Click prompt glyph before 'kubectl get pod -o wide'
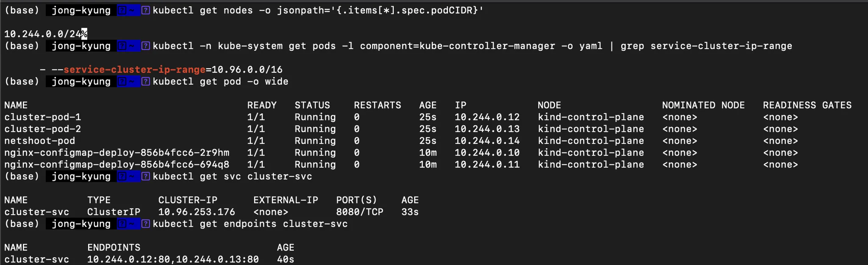 coord(145,81)
